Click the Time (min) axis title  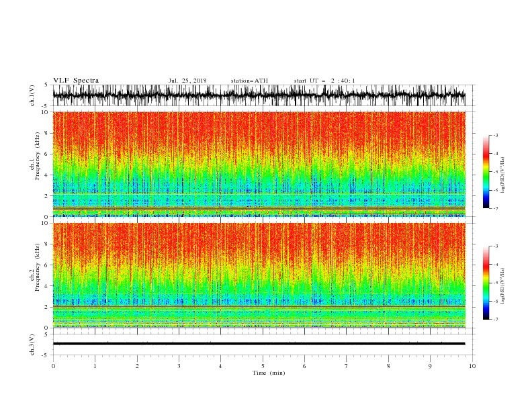tap(269, 373)
